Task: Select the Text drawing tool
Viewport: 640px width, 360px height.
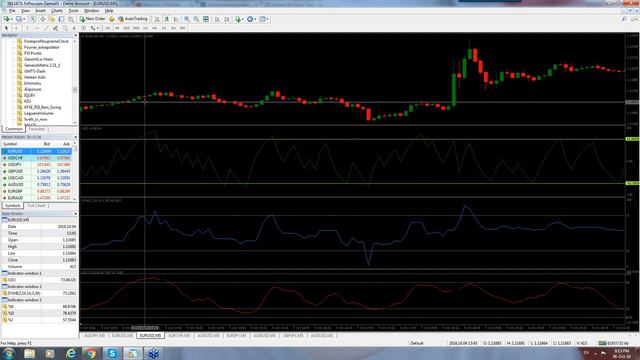Action: coord(74,28)
